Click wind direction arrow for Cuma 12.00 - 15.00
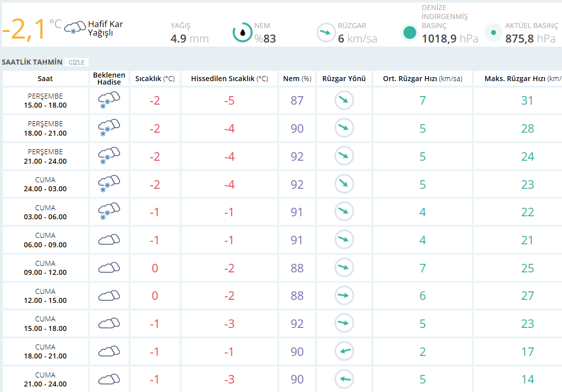 tap(344, 295)
